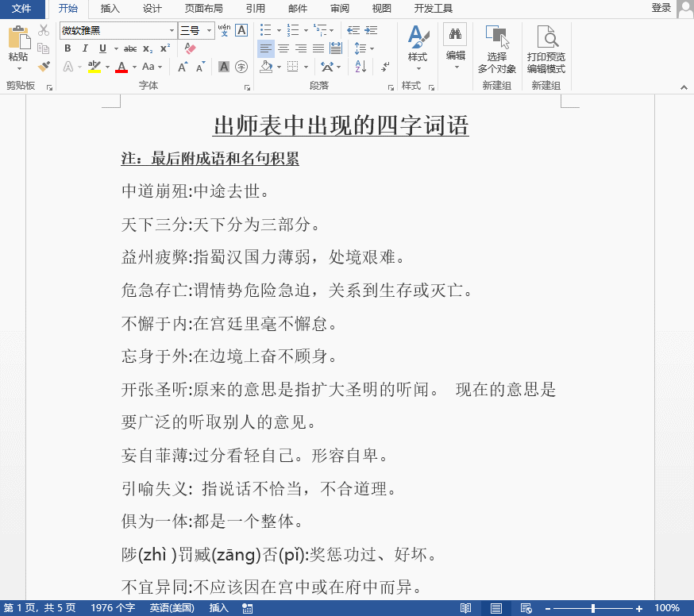Decrease paragraph indent

click(x=353, y=30)
